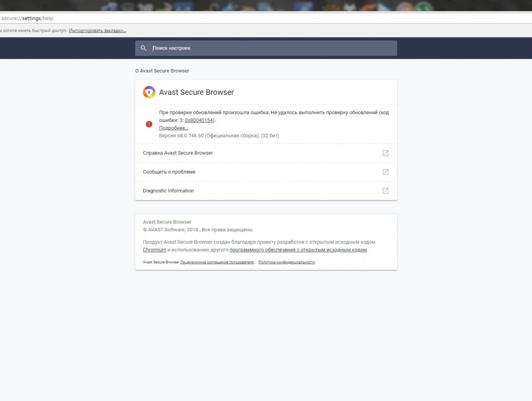Open программного обеспечения с открытым исходным кодом link
Image resolution: width=532 pixels, height=401 pixels.
pos(298,250)
